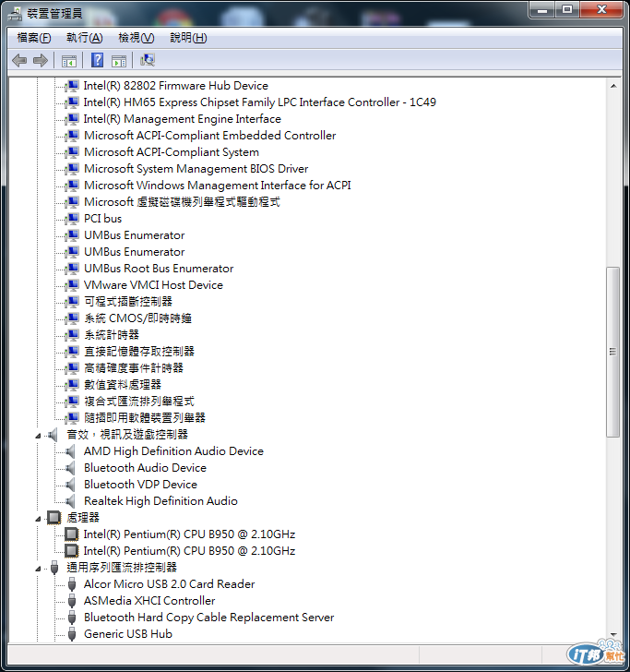Click the Forward arrow toolbar icon
This screenshot has width=630, height=672.
41,60
